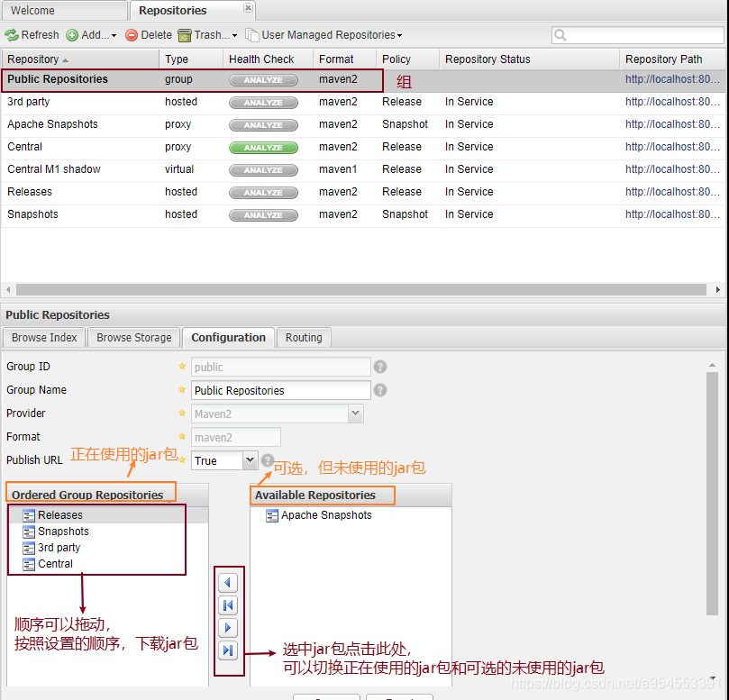Click the magnifier icon in search box
The height and width of the screenshot is (700, 729).
[560, 35]
